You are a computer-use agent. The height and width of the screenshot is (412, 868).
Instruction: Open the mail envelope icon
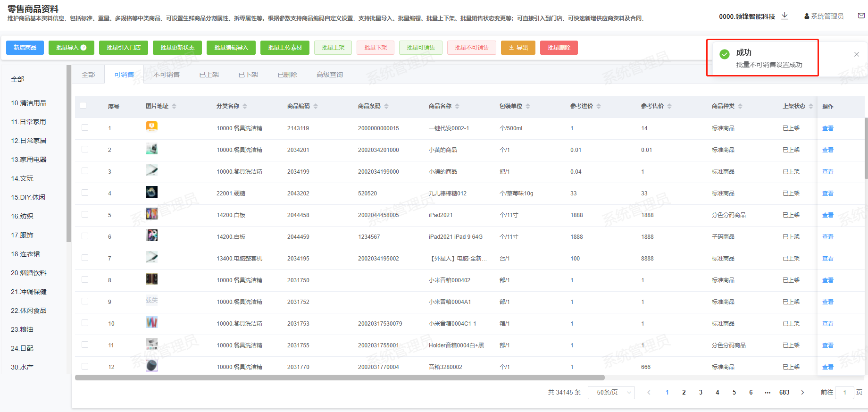click(861, 16)
